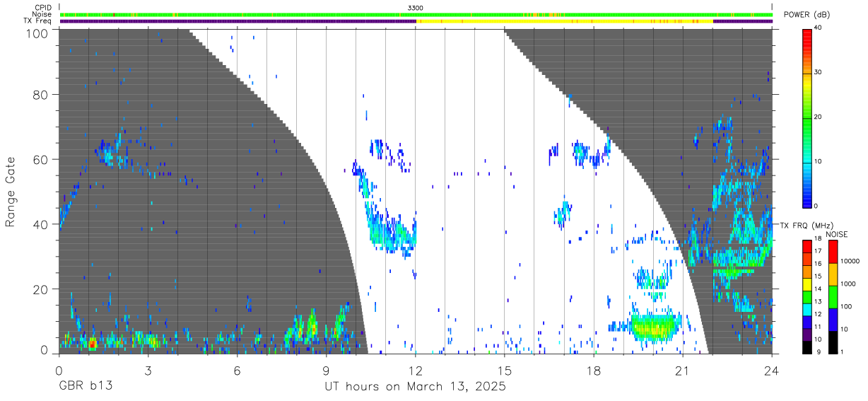Screen dimensions: 868x401
Task: Click the TX FRQ (MHz) legend title
Action: pos(809,225)
